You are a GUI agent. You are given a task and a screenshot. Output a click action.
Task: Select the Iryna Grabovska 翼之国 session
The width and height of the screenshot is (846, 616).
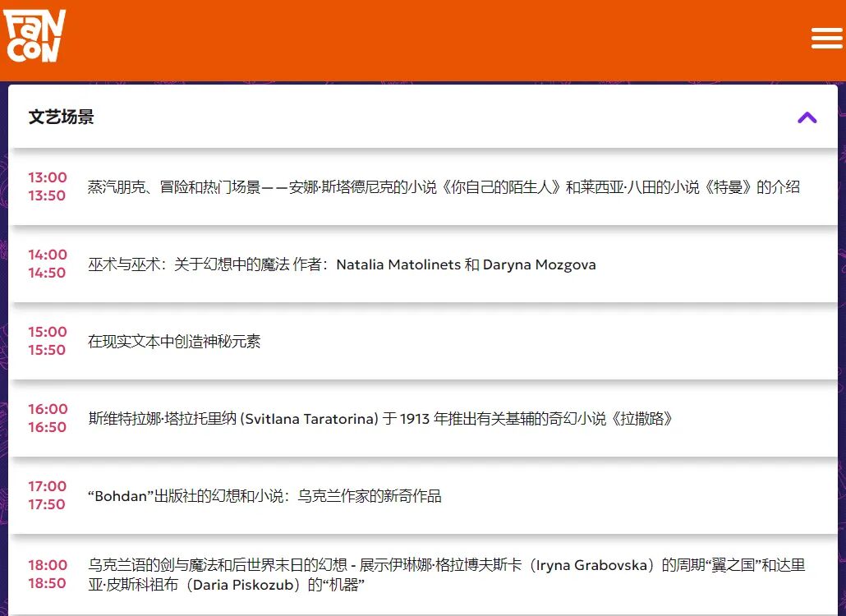(447, 574)
